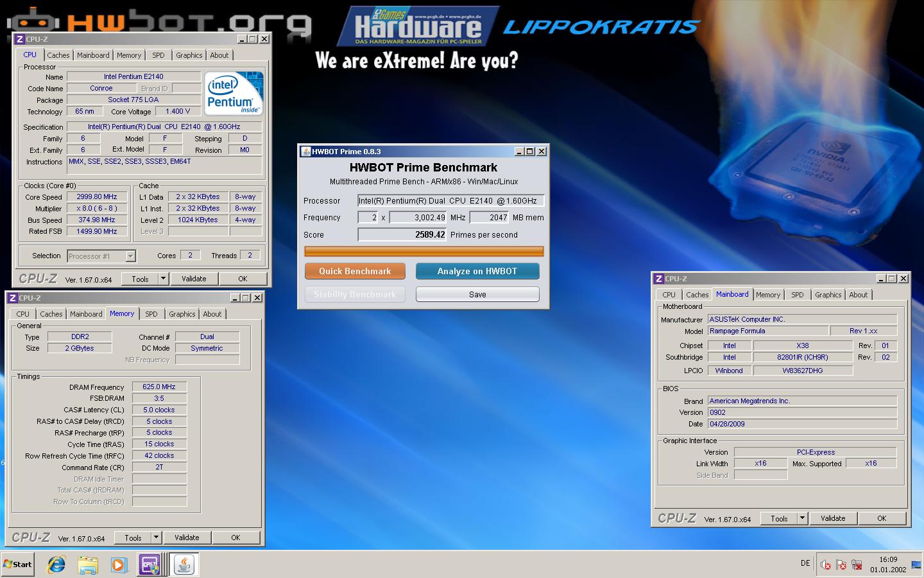Viewport: 924px width, 578px height.
Task: Click the Chipset value X38
Action: [803, 346]
